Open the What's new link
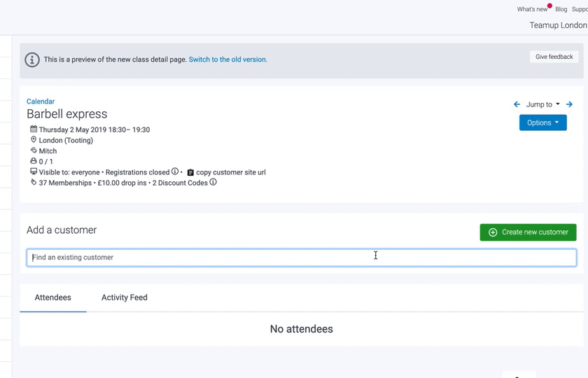Screen dimensions: 588x378 (532, 9)
